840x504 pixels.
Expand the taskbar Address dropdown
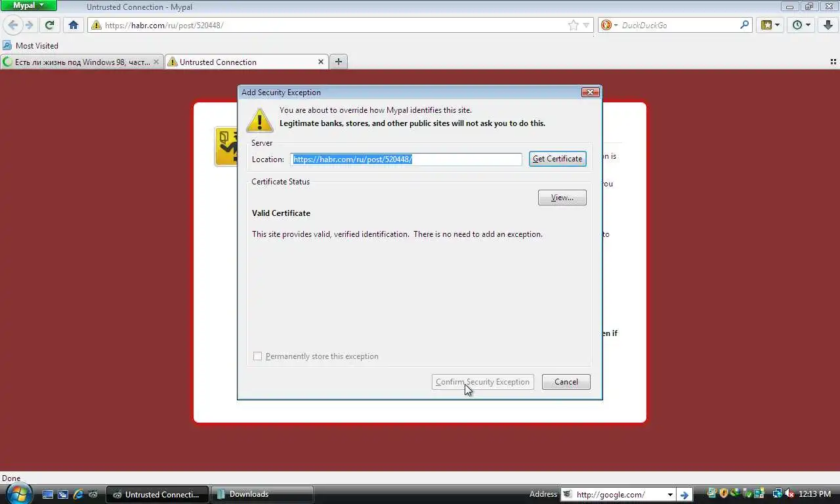pyautogui.click(x=670, y=494)
